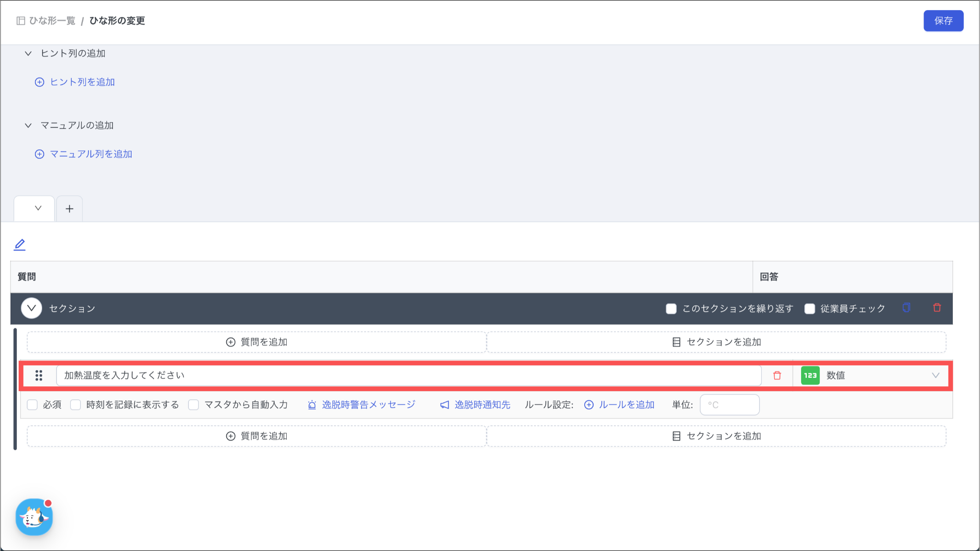
Task: Click the drag handle dots of the question row
Action: [39, 376]
